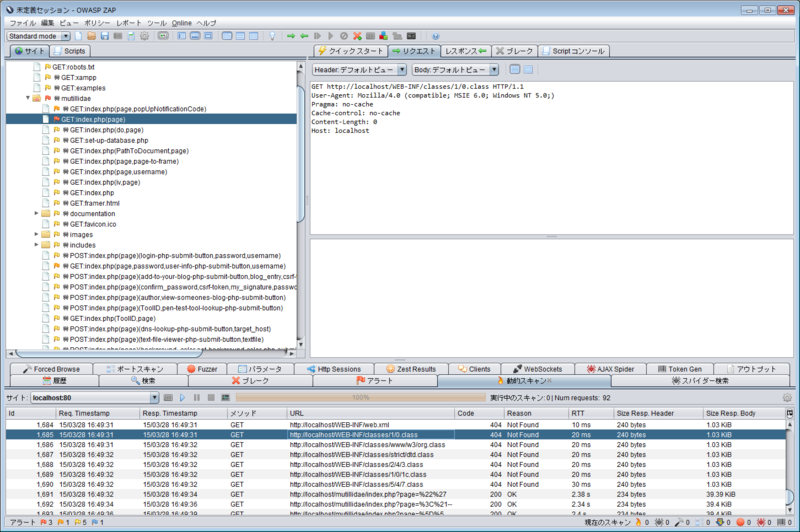
Task: Click the blue help icon in toolbar
Action: [435, 36]
